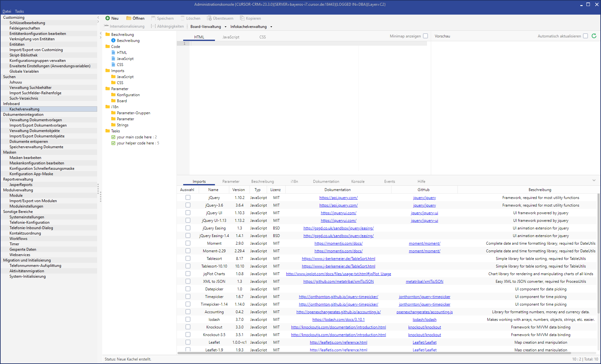
Task: Click the Übersteuern toolbar icon
Action: click(x=209, y=18)
